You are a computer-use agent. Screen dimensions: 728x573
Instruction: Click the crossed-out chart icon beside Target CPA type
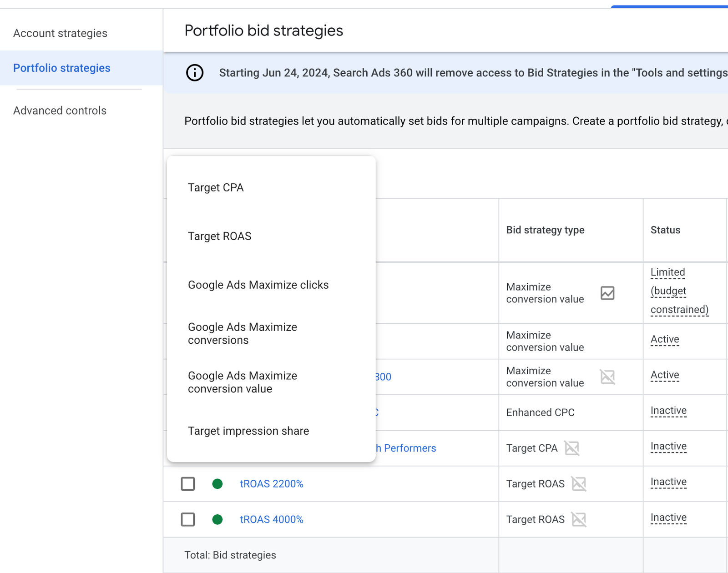572,448
